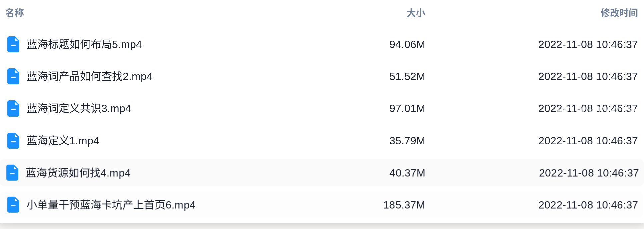Open file 蓝海货源如何找4.mp4
Viewport: 644px width, 229px height.
[x=78, y=173]
